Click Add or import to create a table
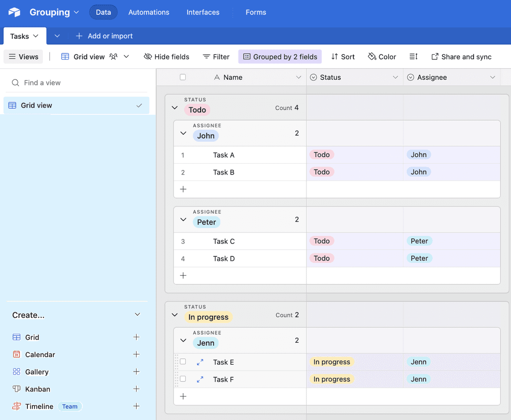 pos(104,36)
